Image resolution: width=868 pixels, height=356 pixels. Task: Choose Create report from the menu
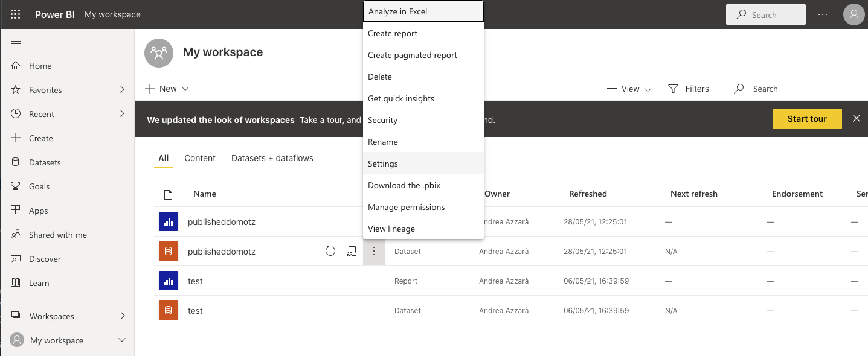[423, 33]
